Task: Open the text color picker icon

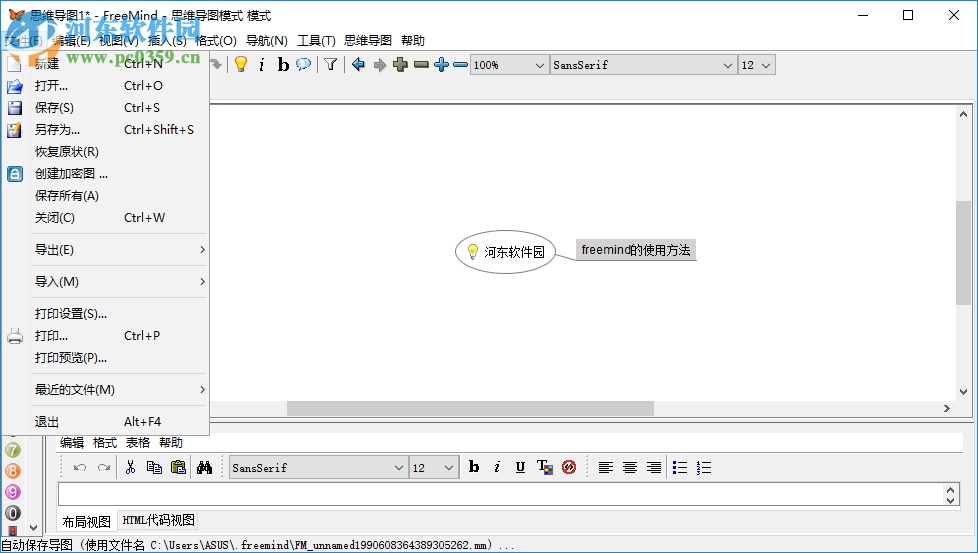Action: (x=545, y=467)
